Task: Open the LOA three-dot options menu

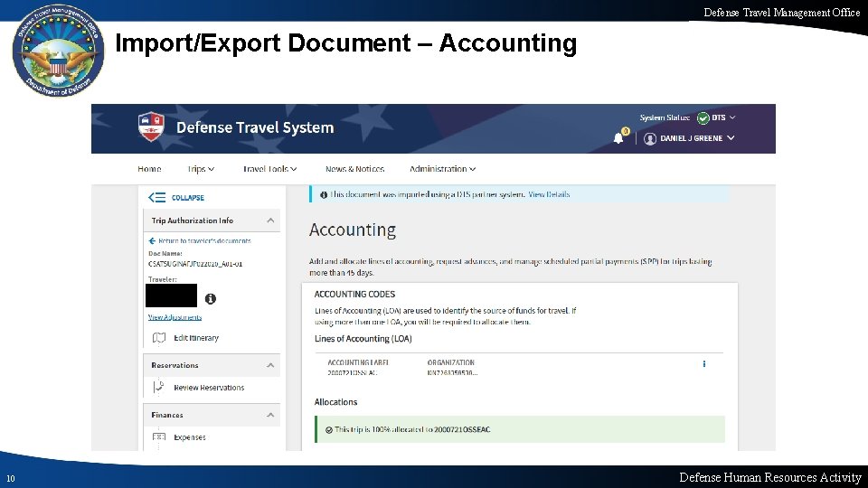Action: pyautogui.click(x=704, y=364)
